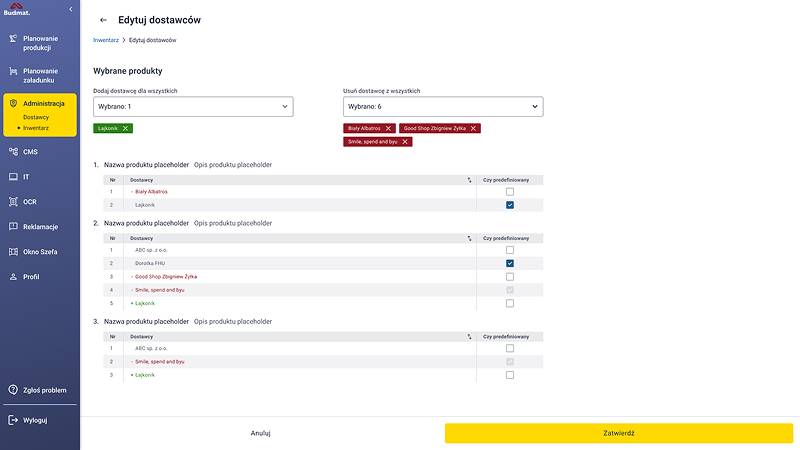
Task: Click the CMS icon
Action: click(x=13, y=152)
